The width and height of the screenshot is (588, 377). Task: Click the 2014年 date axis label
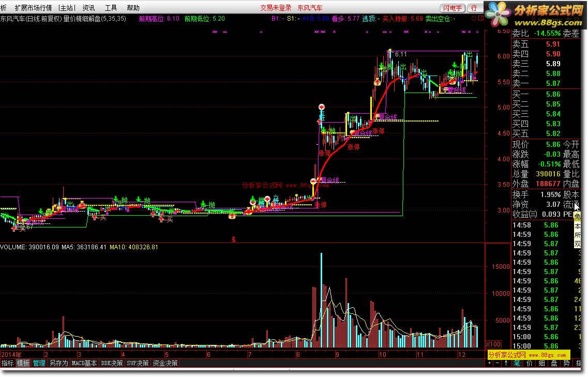[11, 354]
